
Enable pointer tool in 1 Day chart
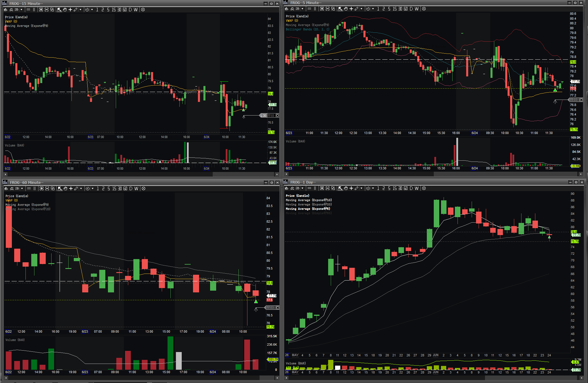tap(340, 188)
